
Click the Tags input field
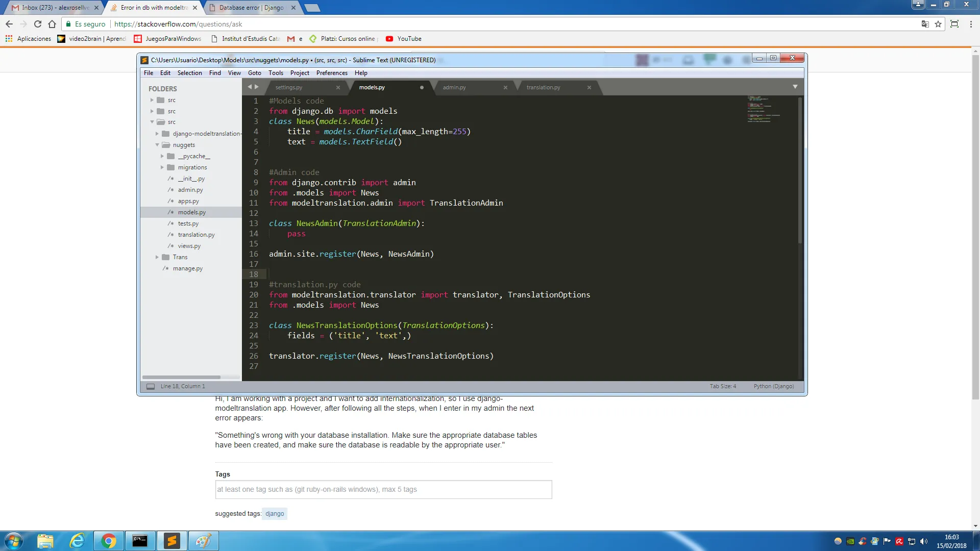(383, 490)
